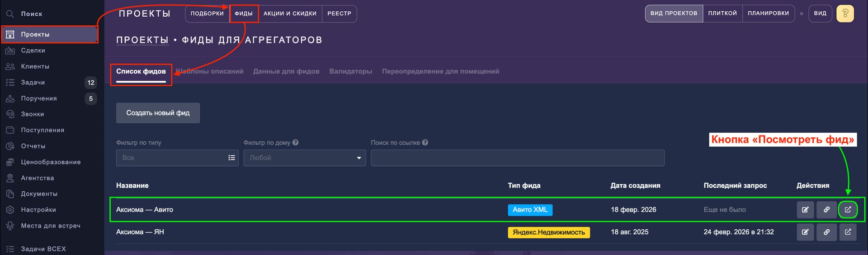Click the yellow help question mark icon
Image resolution: width=868 pixels, height=255 pixels.
click(845, 14)
